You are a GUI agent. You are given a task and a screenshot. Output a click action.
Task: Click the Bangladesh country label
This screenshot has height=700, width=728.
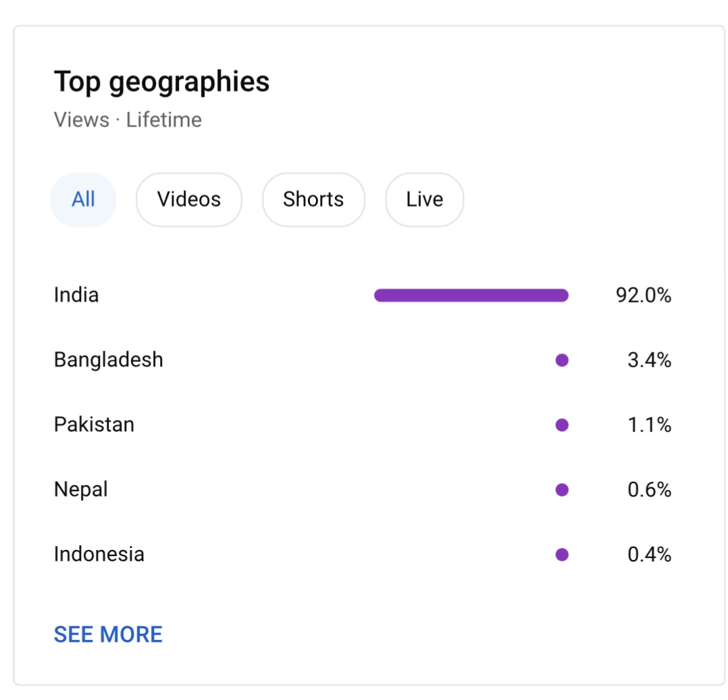pyautogui.click(x=109, y=360)
